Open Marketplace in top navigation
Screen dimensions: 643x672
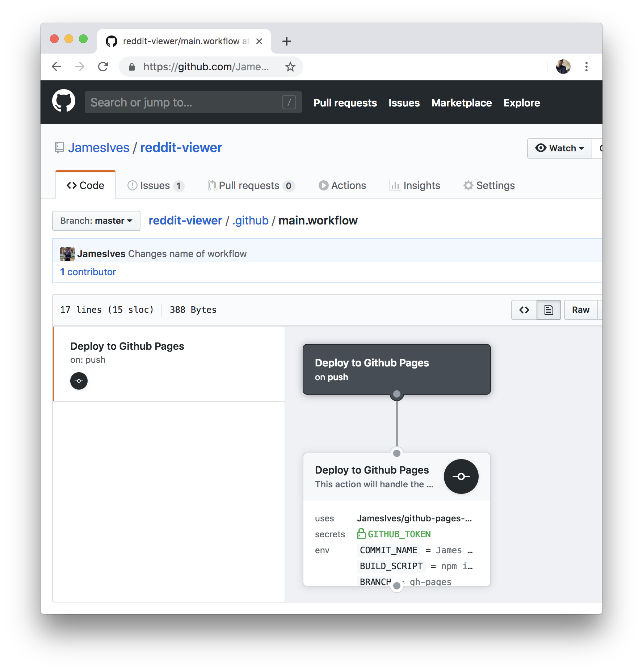coord(462,103)
